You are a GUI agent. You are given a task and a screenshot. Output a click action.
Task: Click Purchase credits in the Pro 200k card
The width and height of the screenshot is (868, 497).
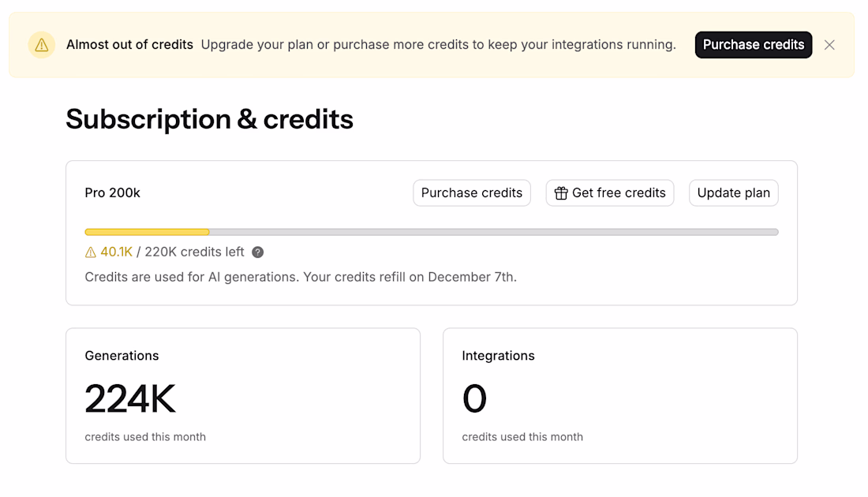click(x=472, y=193)
